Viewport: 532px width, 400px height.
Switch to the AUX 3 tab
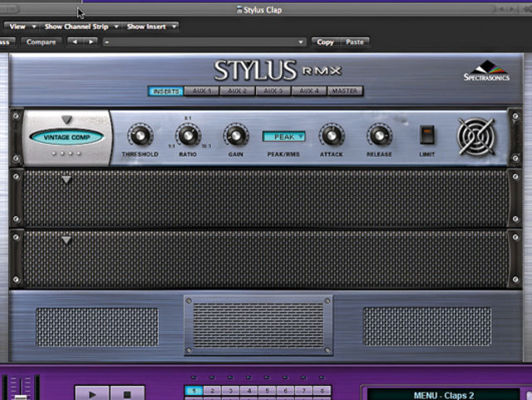click(x=273, y=91)
